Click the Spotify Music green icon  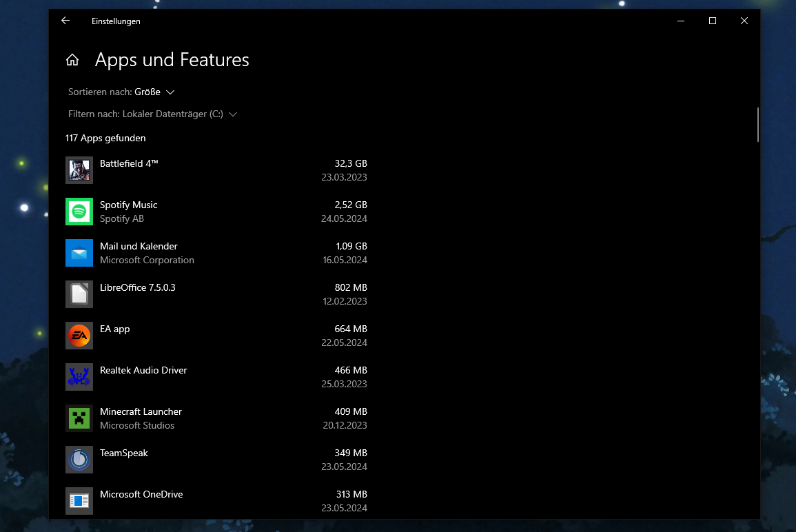[79, 211]
